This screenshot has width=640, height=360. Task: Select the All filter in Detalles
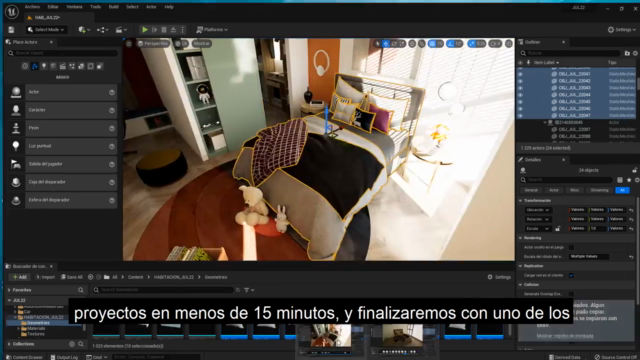[622, 190]
